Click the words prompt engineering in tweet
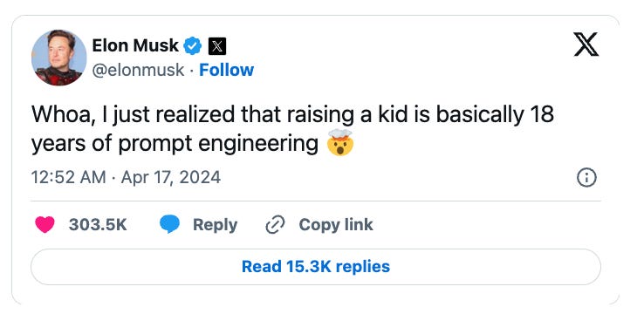The height and width of the screenshot is (314, 644). click(x=218, y=145)
